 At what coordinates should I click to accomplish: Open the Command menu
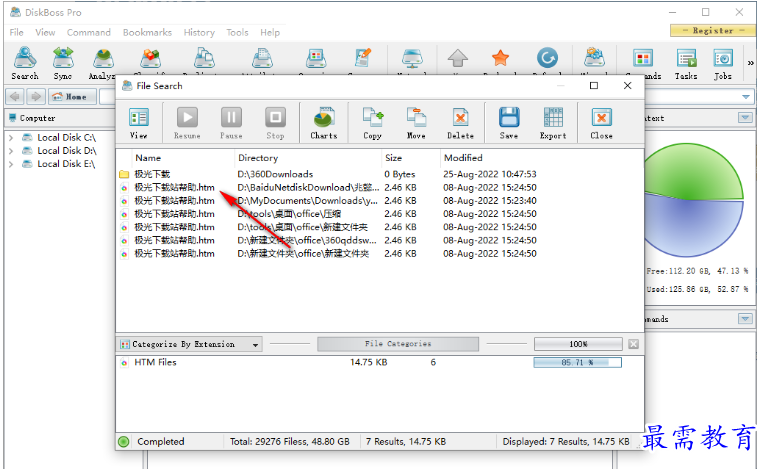pyautogui.click(x=89, y=32)
